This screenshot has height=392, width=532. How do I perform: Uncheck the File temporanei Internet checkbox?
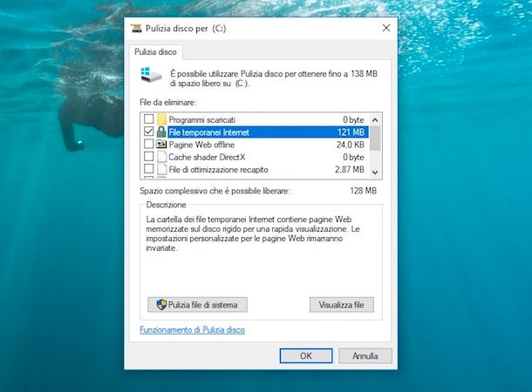[148, 132]
